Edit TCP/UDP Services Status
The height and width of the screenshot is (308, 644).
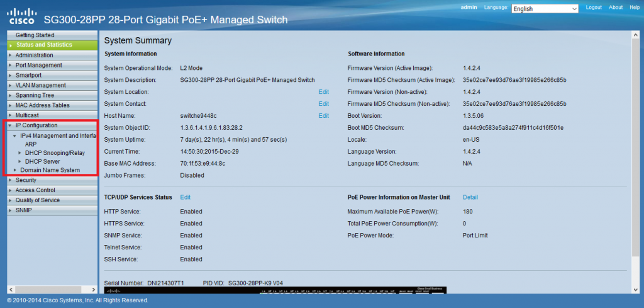coord(186,197)
